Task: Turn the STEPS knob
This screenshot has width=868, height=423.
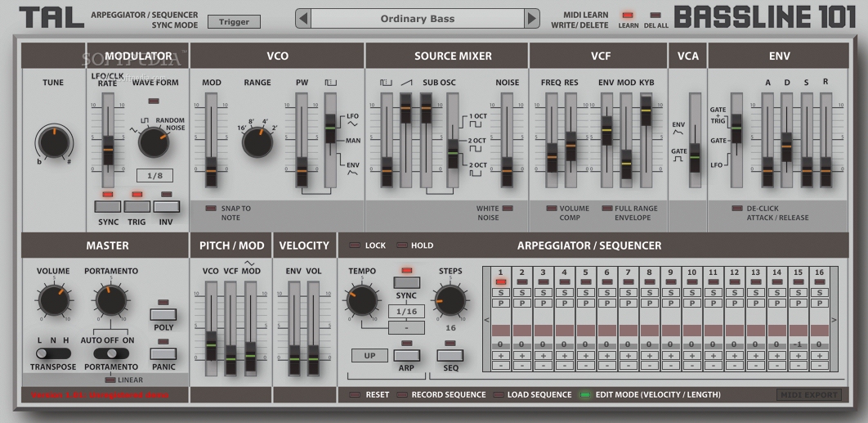Action: pos(450,300)
